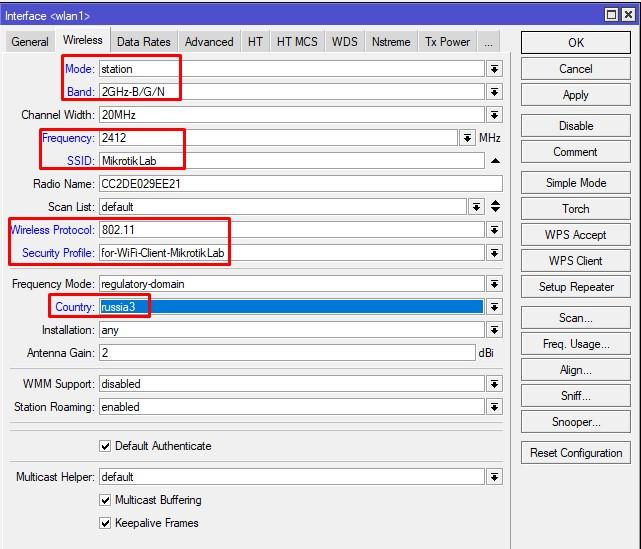Click the Scan List add-value arrow icon
Viewport: 641px width, 549px height.
[x=494, y=207]
